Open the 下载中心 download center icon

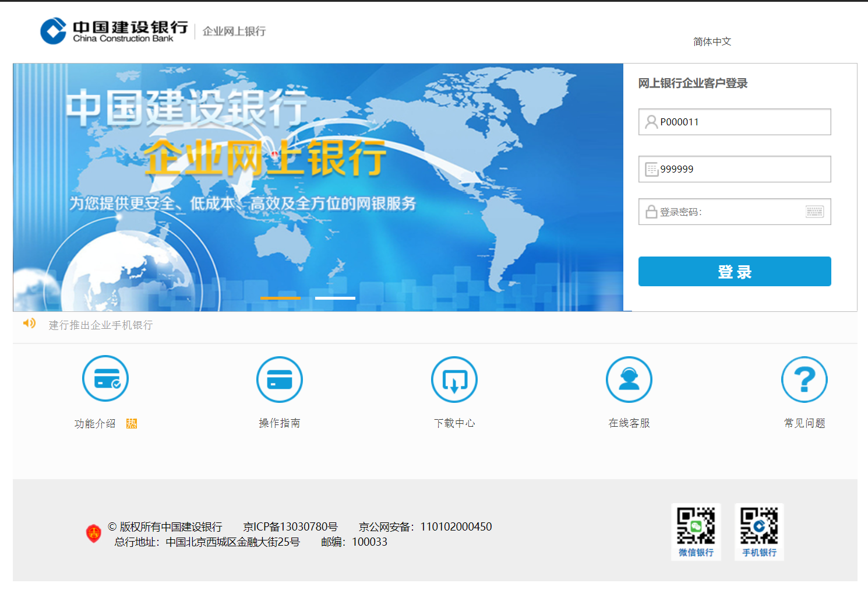coord(454,379)
